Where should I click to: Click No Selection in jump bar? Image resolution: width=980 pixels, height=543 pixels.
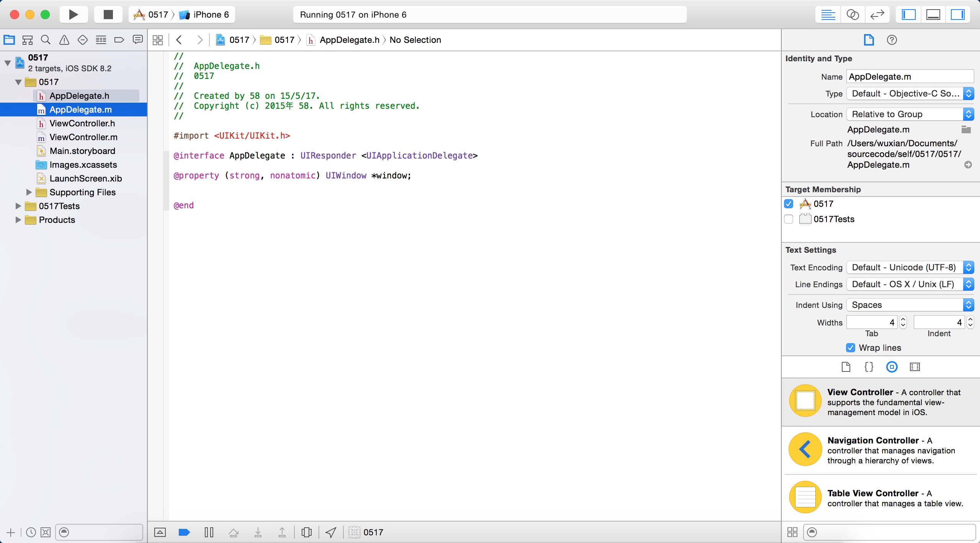point(415,40)
